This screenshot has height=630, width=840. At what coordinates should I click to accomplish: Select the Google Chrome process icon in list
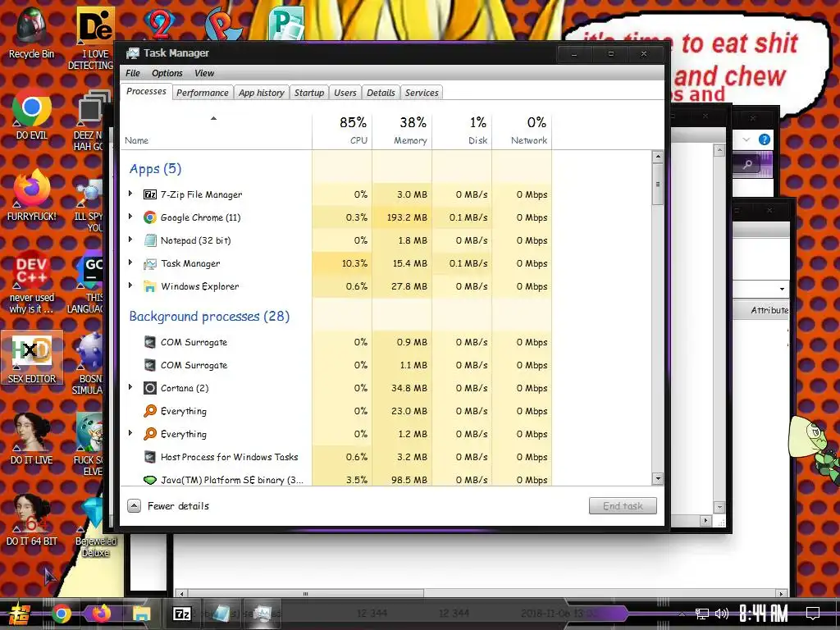point(150,217)
